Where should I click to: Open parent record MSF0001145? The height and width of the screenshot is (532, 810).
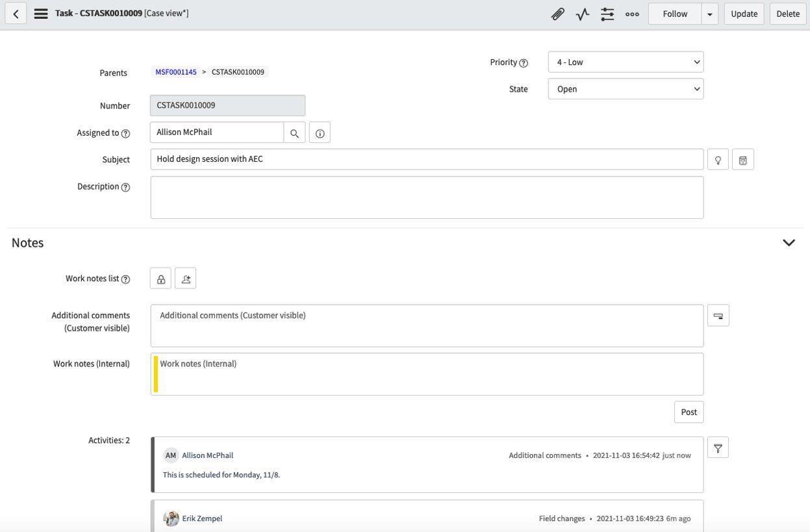click(176, 72)
